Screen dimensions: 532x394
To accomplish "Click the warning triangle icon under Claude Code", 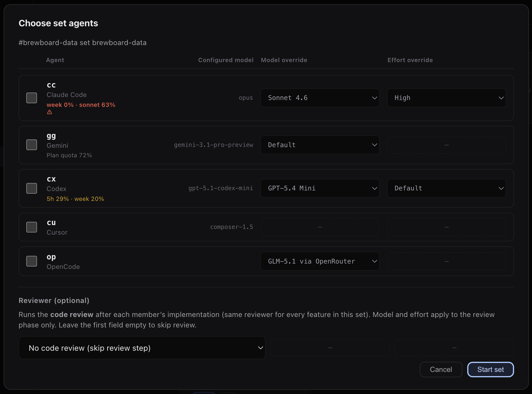I will [x=50, y=112].
